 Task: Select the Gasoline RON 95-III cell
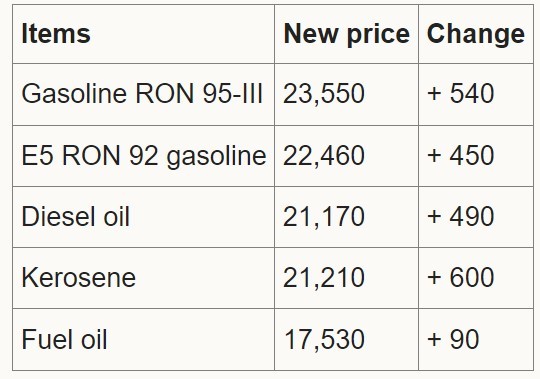pyautogui.click(x=142, y=94)
